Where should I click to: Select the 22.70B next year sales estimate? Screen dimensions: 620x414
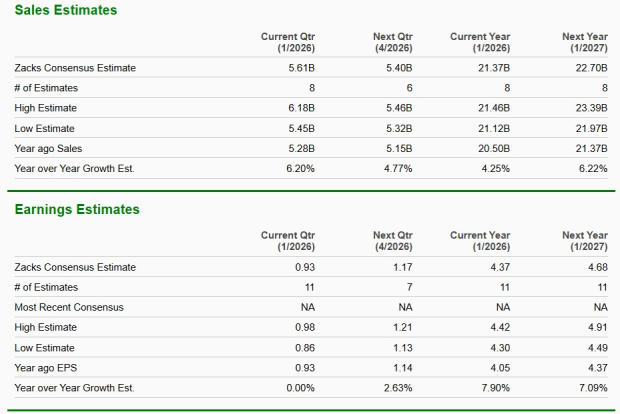tap(591, 68)
